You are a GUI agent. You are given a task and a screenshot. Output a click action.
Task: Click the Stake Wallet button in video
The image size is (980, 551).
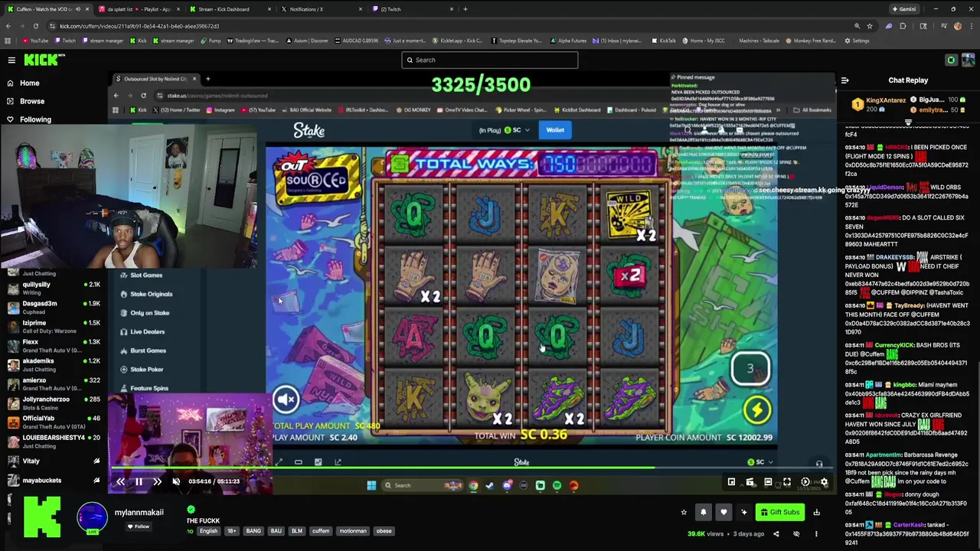point(555,130)
